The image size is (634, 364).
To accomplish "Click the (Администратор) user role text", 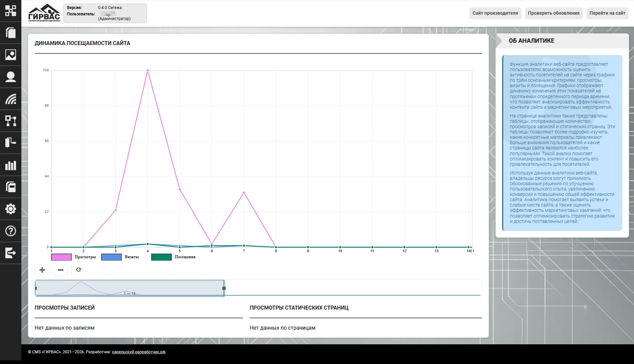I will point(114,19).
